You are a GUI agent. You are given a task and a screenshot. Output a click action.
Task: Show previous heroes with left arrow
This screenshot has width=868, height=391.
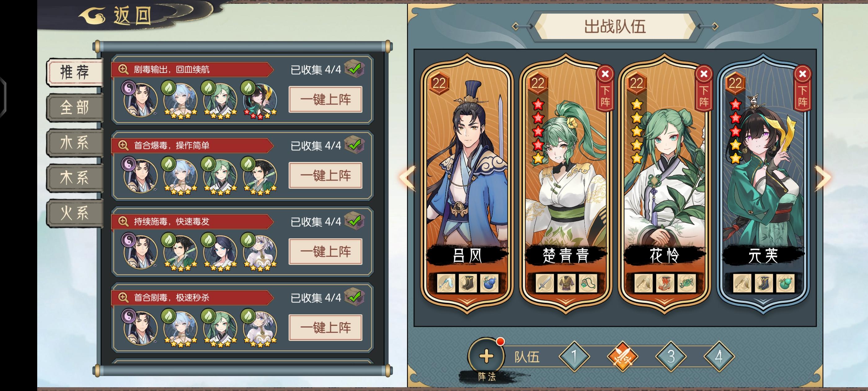[408, 178]
